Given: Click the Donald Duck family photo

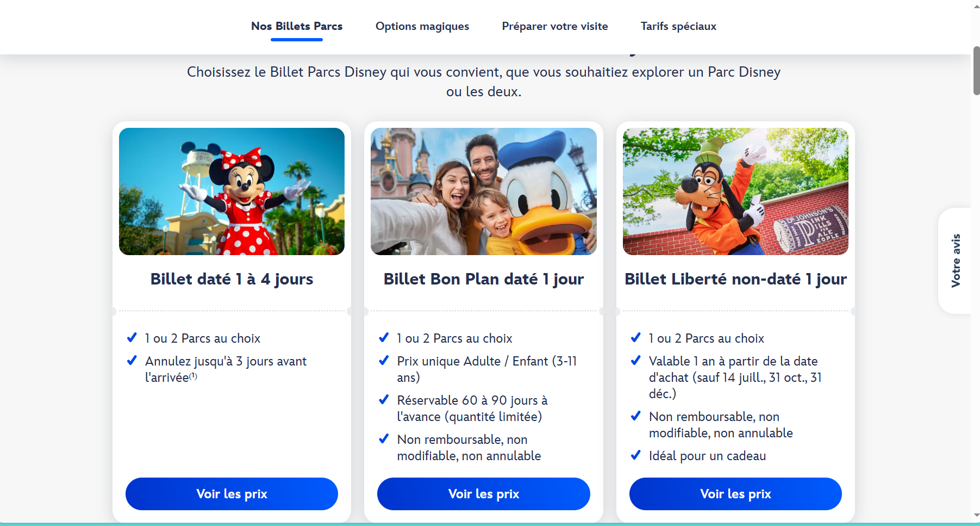Looking at the screenshot, I should point(483,191).
